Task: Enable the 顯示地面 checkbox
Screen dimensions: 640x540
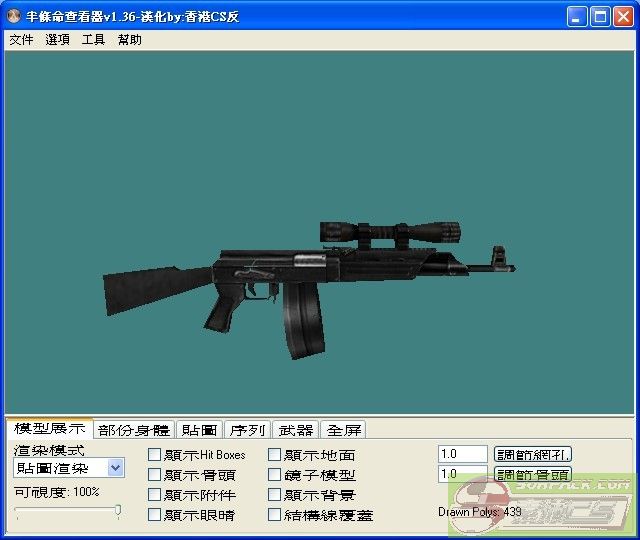Action: coord(274,455)
